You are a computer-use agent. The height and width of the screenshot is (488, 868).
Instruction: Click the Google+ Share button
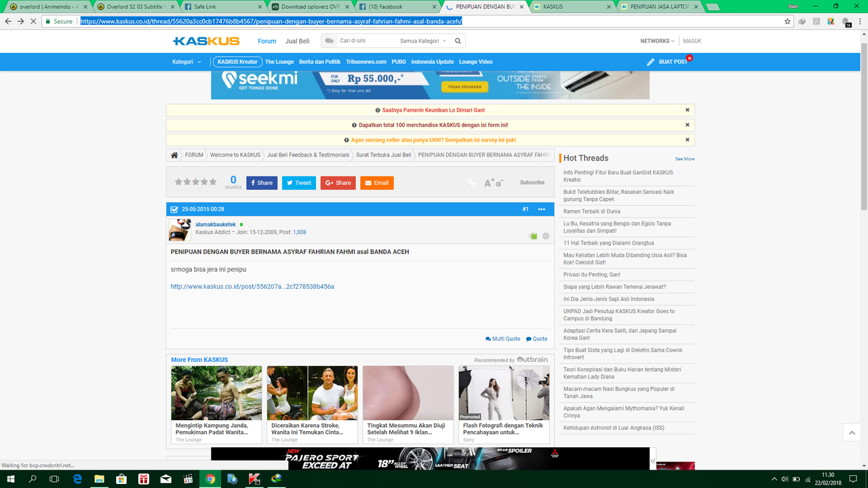pyautogui.click(x=338, y=183)
